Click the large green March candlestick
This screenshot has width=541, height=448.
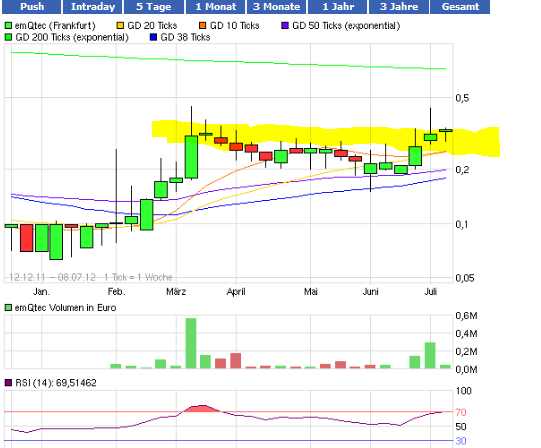coord(191,157)
